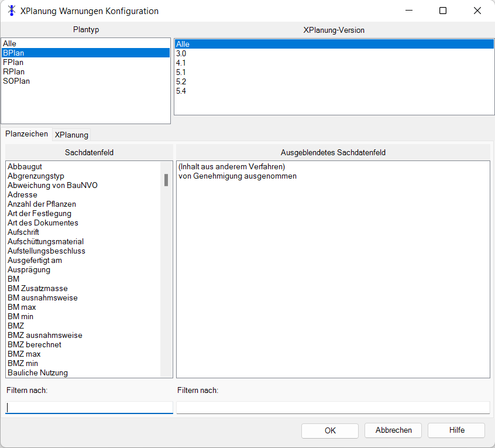Open the Planzeichen tab
Image resolution: width=495 pixels, height=448 pixels.
pyautogui.click(x=26, y=134)
